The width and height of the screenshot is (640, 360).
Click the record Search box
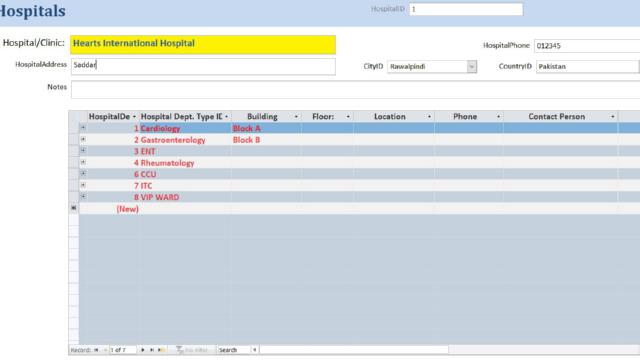pos(233,350)
